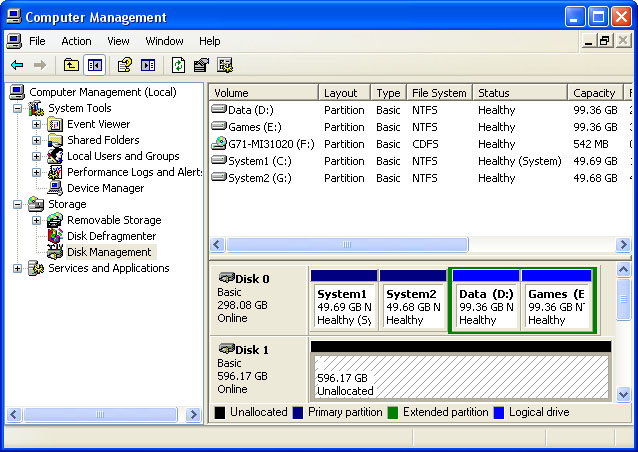Expand the Event Viewer node

coord(36,124)
